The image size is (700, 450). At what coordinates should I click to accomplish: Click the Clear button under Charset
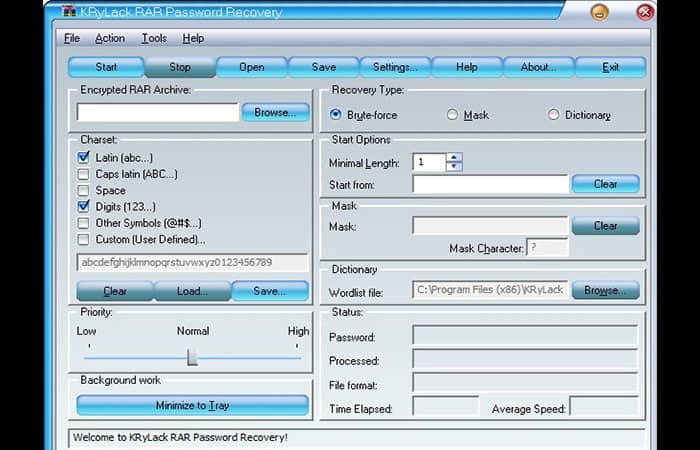pyautogui.click(x=115, y=291)
